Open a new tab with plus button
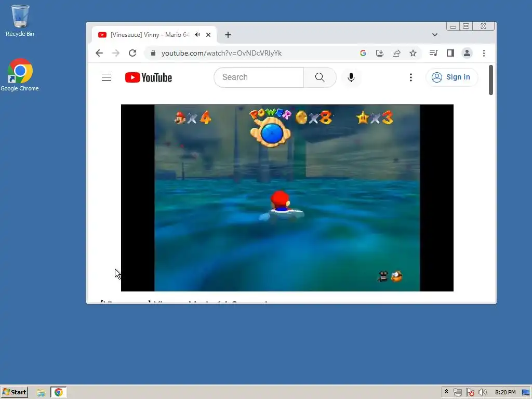This screenshot has height=399, width=532. pos(228,35)
